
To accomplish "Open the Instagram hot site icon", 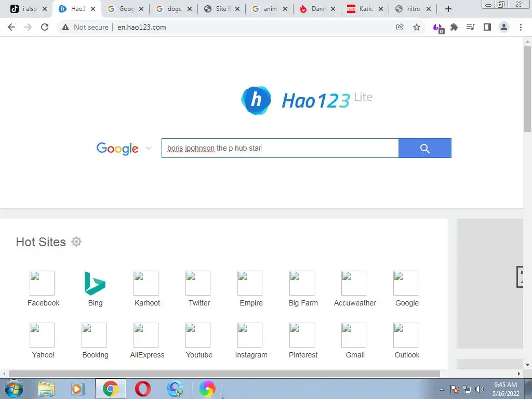I will 250,335.
